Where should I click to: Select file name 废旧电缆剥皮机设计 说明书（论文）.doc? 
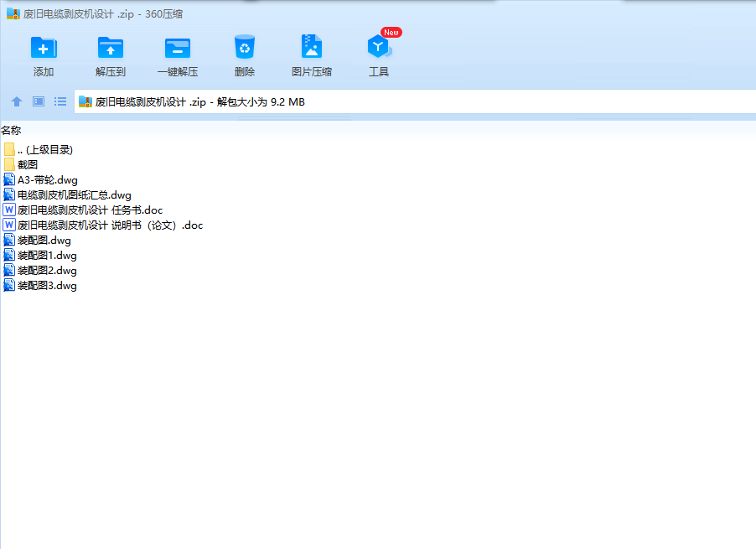[111, 225]
